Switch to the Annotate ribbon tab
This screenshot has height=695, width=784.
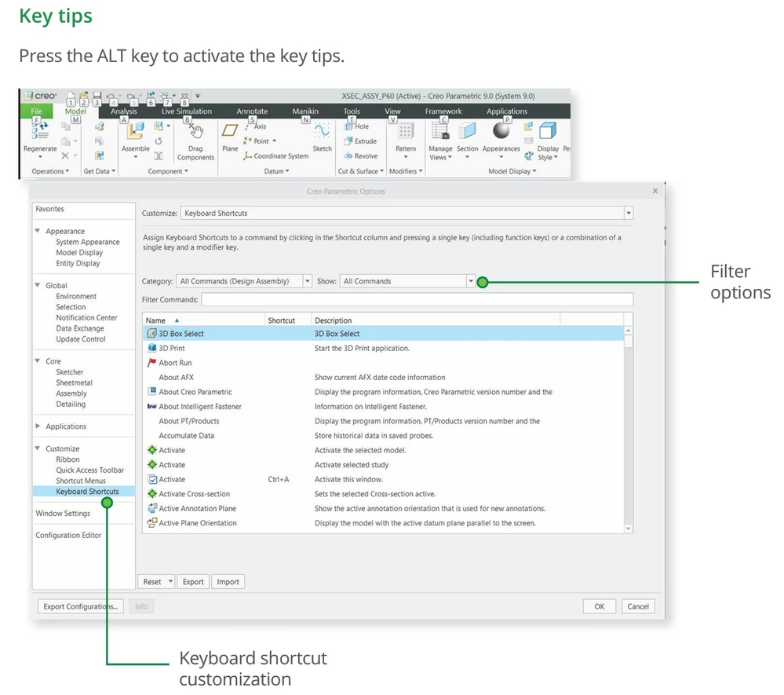click(252, 111)
